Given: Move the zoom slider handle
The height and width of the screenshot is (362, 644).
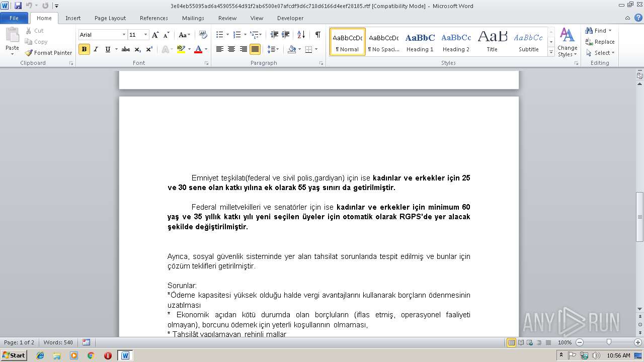Looking at the screenshot, I should 609,342.
